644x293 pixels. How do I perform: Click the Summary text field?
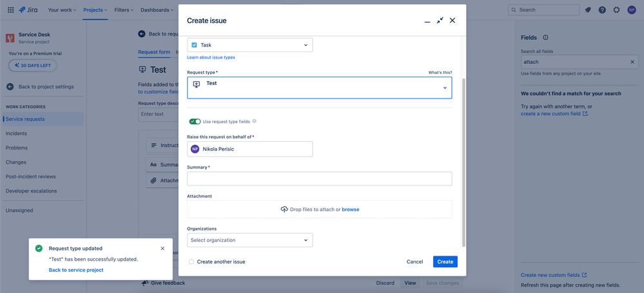click(319, 178)
